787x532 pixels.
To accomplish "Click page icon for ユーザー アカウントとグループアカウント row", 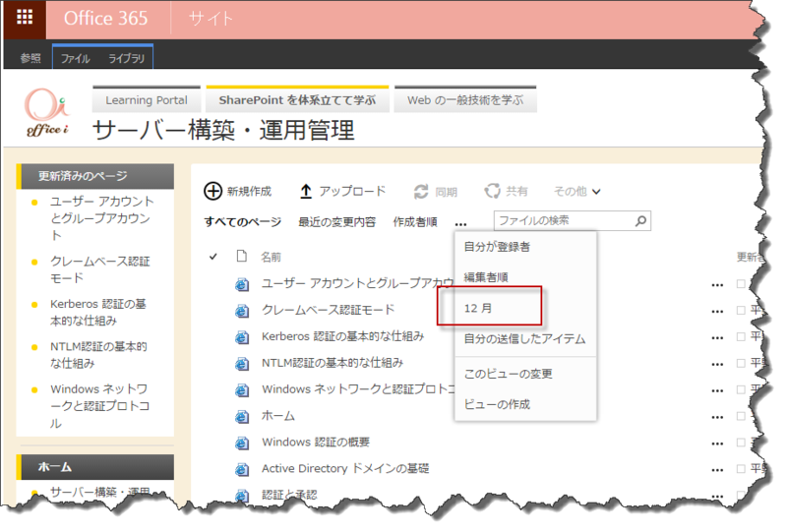I will pos(242,284).
